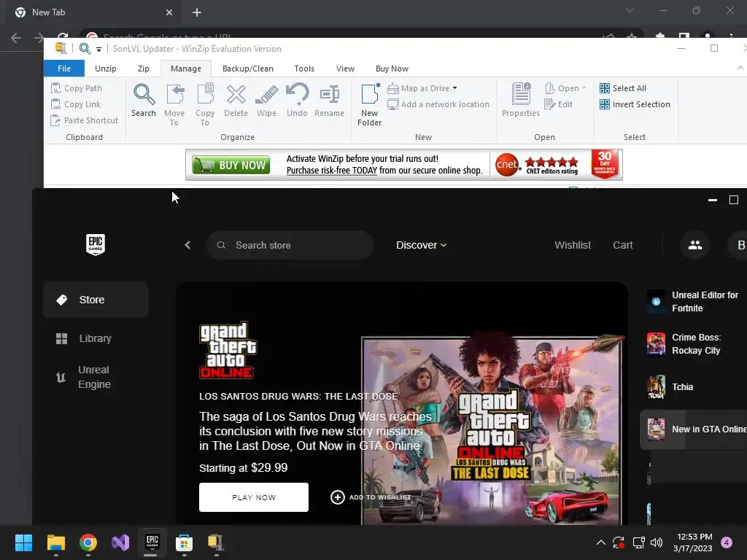This screenshot has height=560, width=747.
Task: Open the Discover dropdown in Epic store
Action: [x=422, y=245]
